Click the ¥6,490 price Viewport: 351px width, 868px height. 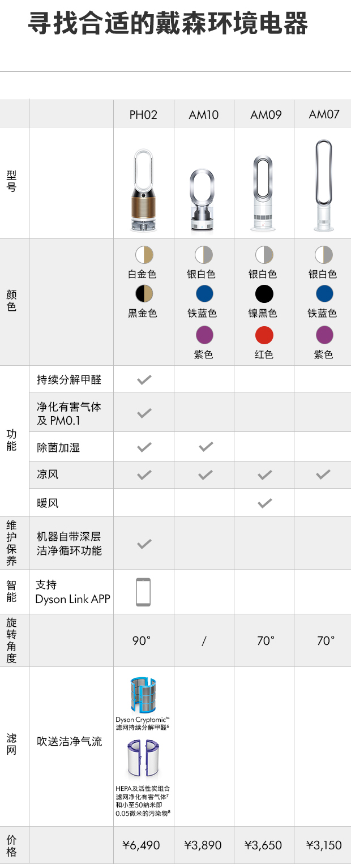pyautogui.click(x=142, y=845)
